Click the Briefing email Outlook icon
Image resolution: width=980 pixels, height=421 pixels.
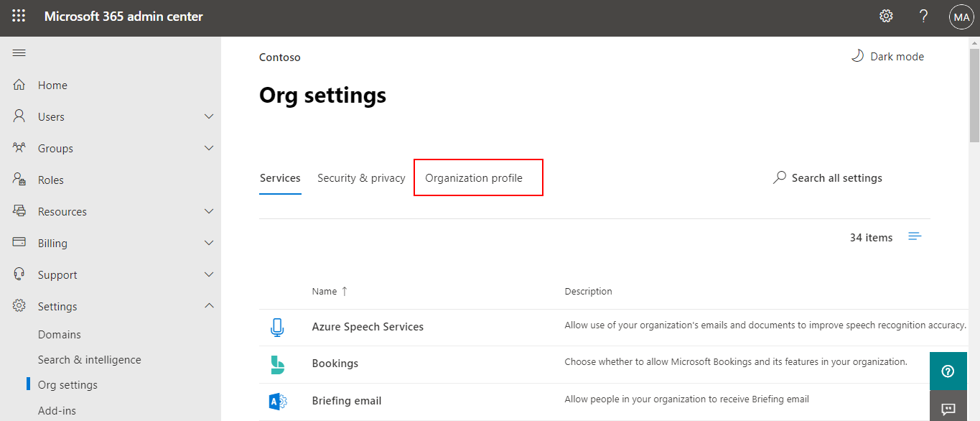coord(278,400)
